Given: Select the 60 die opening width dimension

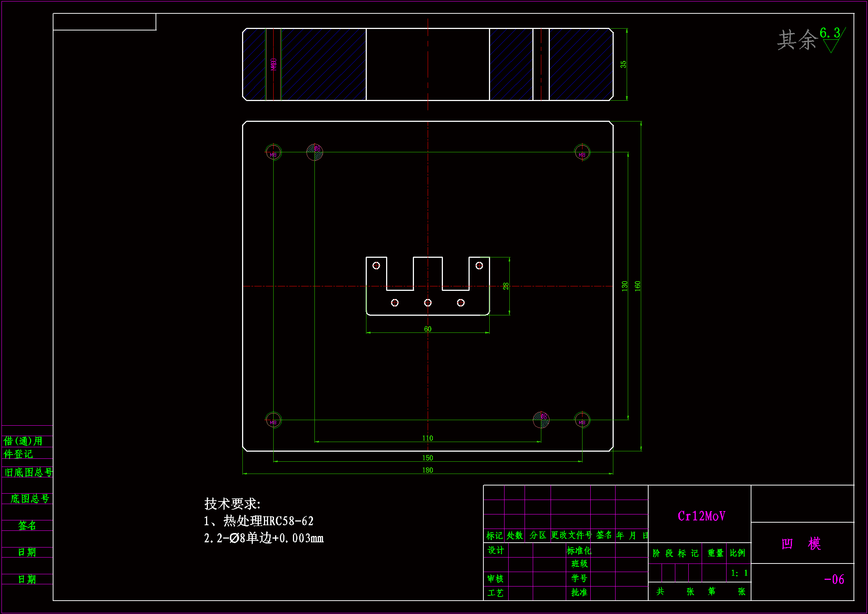Looking at the screenshot, I should click(x=427, y=329).
